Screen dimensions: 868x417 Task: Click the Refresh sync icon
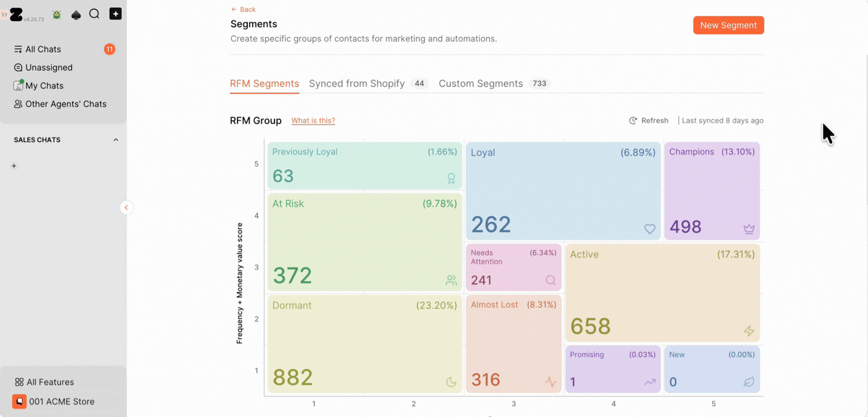click(x=633, y=120)
